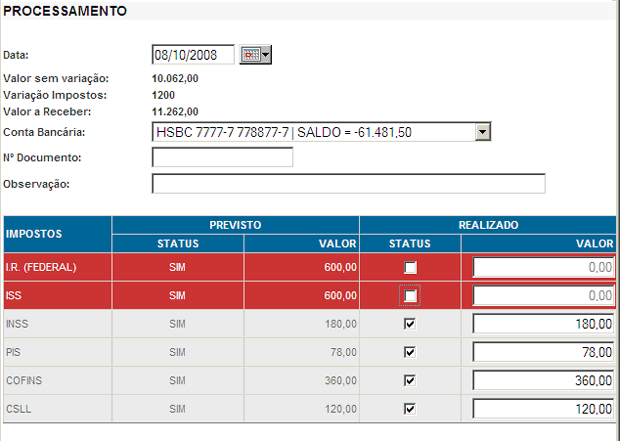Edit the PIS valor field showing 78,00

pos(543,352)
